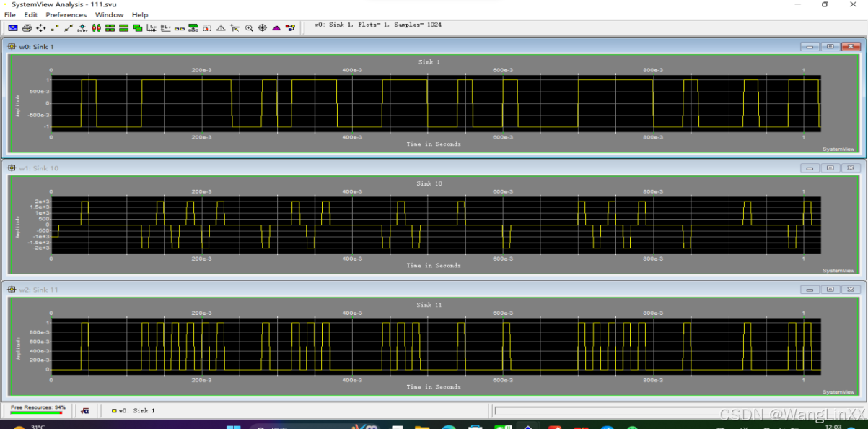The width and height of the screenshot is (868, 429).
Task: Click the purple mound-shaped toolbar icon
Action: [276, 28]
